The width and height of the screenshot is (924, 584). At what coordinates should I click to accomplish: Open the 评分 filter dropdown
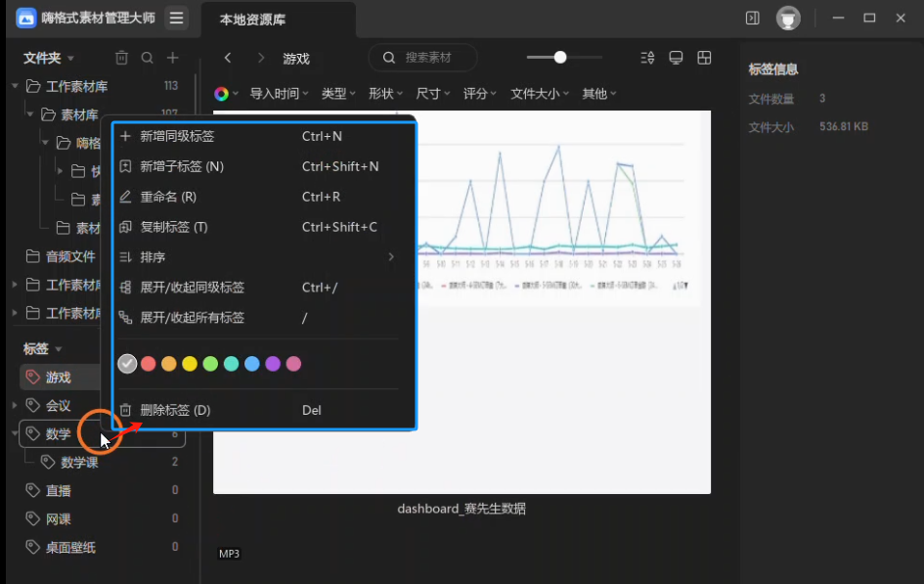(x=480, y=94)
